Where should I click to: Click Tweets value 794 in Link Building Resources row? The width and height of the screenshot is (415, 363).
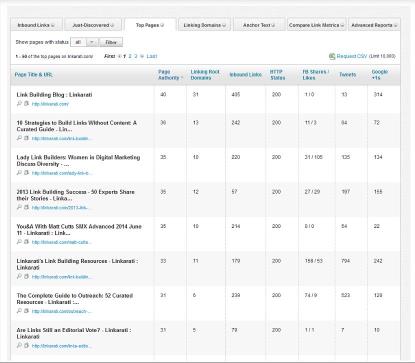[x=346, y=261]
